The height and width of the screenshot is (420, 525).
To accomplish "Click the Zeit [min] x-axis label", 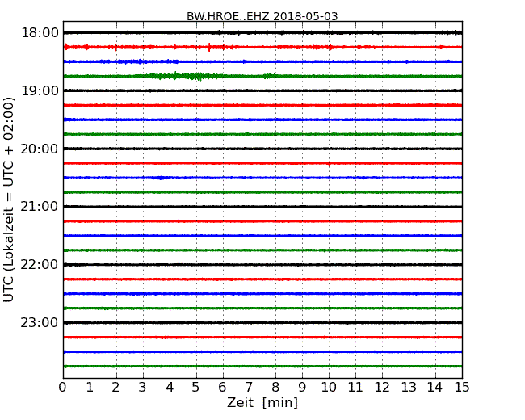I will (262, 402).
